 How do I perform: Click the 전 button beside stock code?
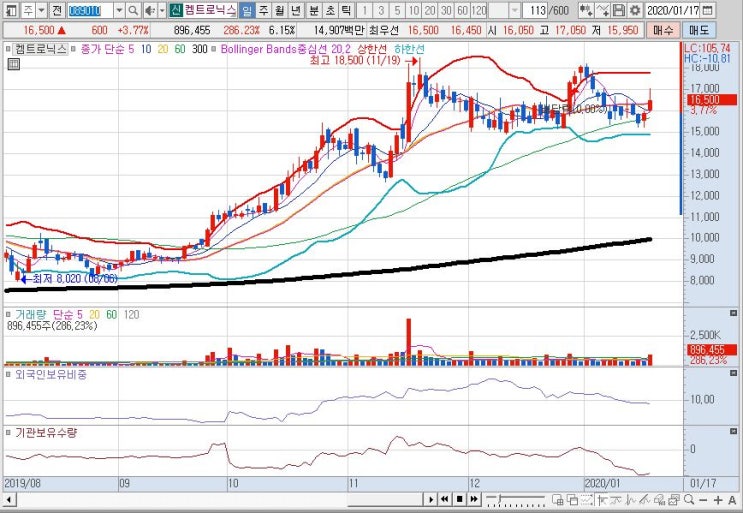click(56, 10)
